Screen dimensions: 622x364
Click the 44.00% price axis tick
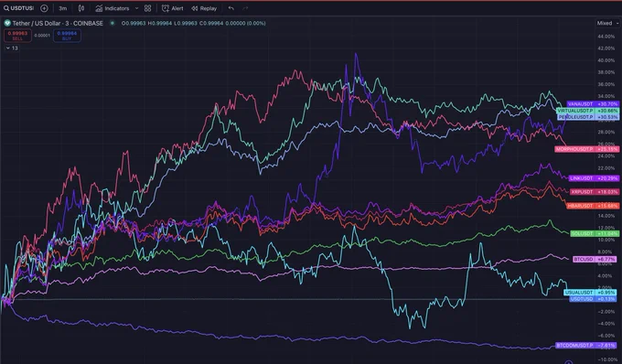606,36
